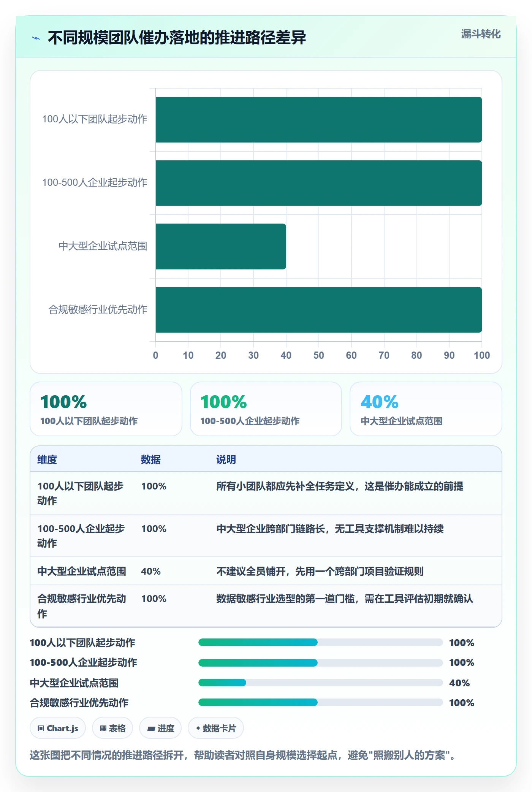Click the 数据 table column header
Image resolution: width=532 pixels, height=792 pixels.
click(151, 459)
